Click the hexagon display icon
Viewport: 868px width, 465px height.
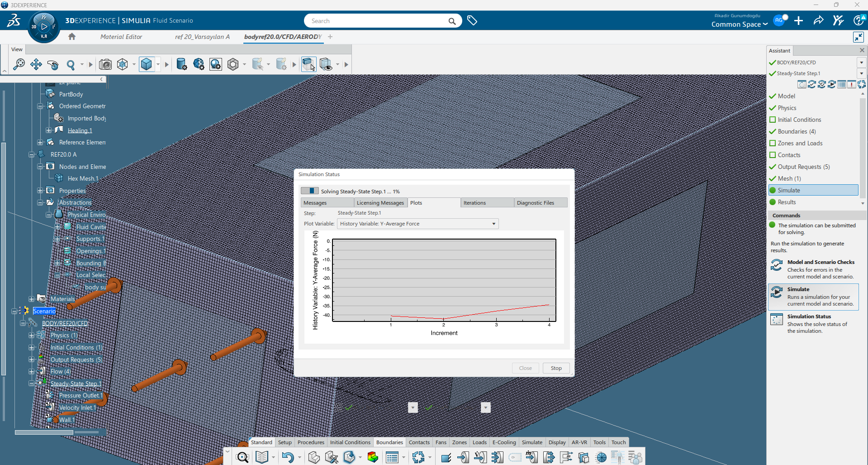(x=233, y=64)
